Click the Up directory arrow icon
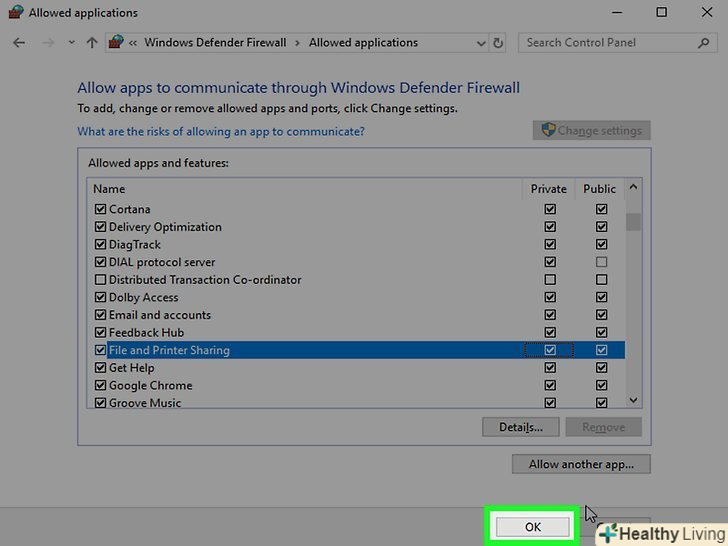This screenshot has height=546, width=728. click(x=92, y=43)
